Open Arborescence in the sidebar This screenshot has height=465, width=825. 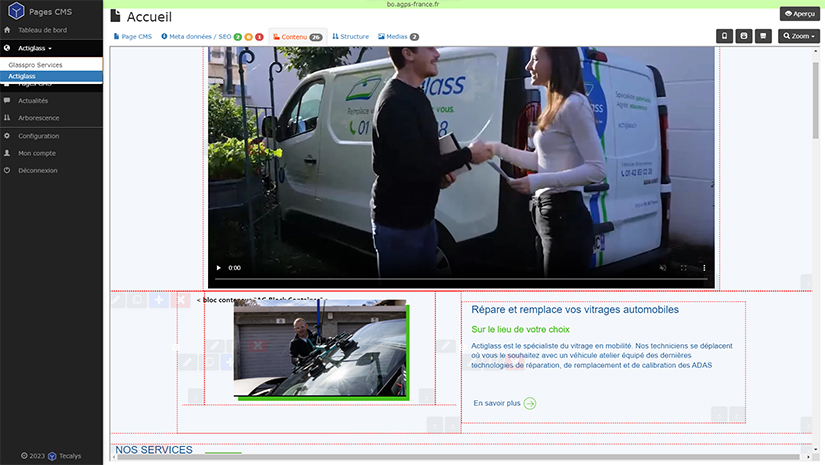[38, 118]
